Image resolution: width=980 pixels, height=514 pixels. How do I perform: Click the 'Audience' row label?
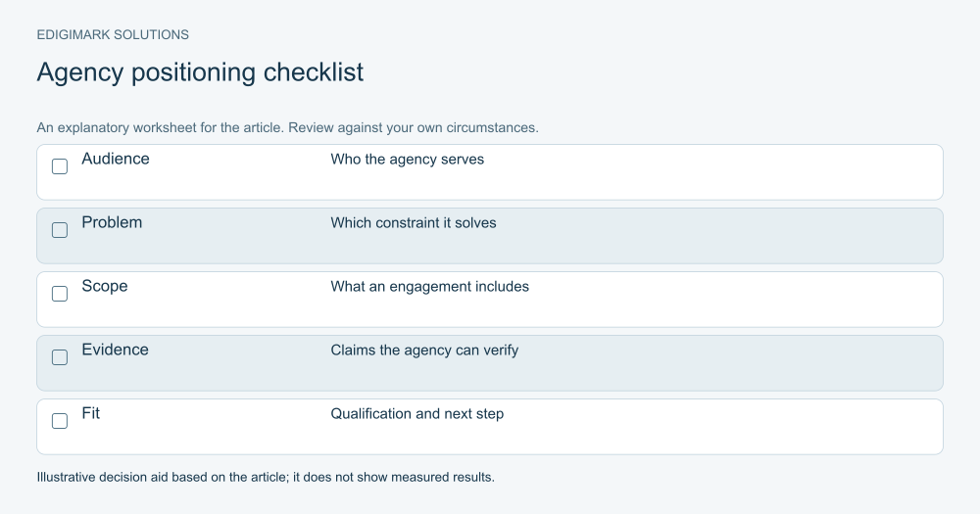pyautogui.click(x=116, y=159)
